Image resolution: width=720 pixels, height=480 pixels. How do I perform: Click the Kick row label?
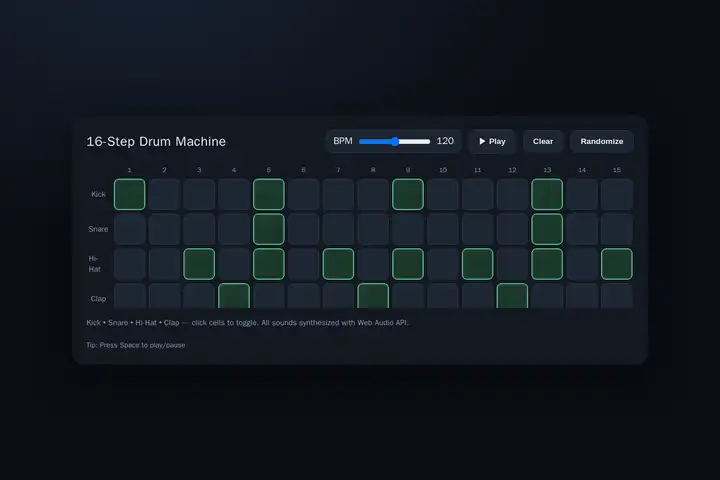98,194
